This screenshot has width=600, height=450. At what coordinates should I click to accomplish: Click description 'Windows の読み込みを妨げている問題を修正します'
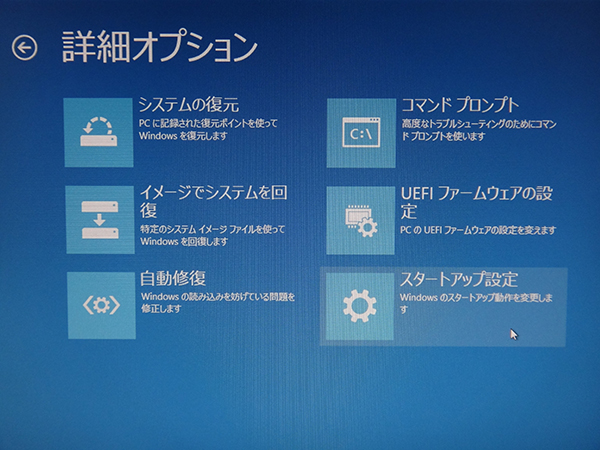pos(218,303)
